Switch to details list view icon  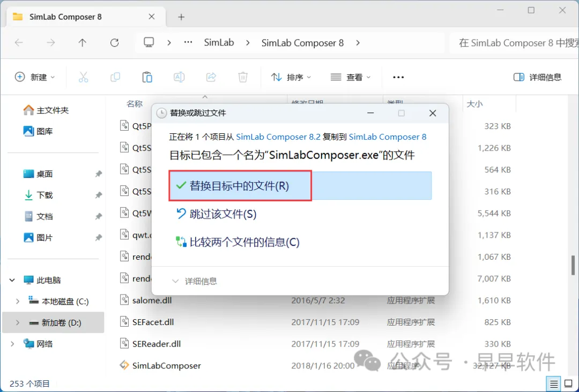553,384
